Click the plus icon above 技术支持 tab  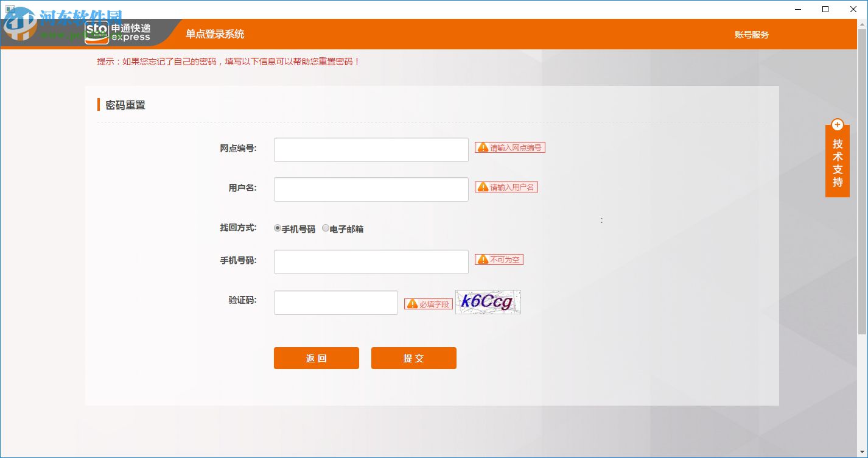point(838,124)
